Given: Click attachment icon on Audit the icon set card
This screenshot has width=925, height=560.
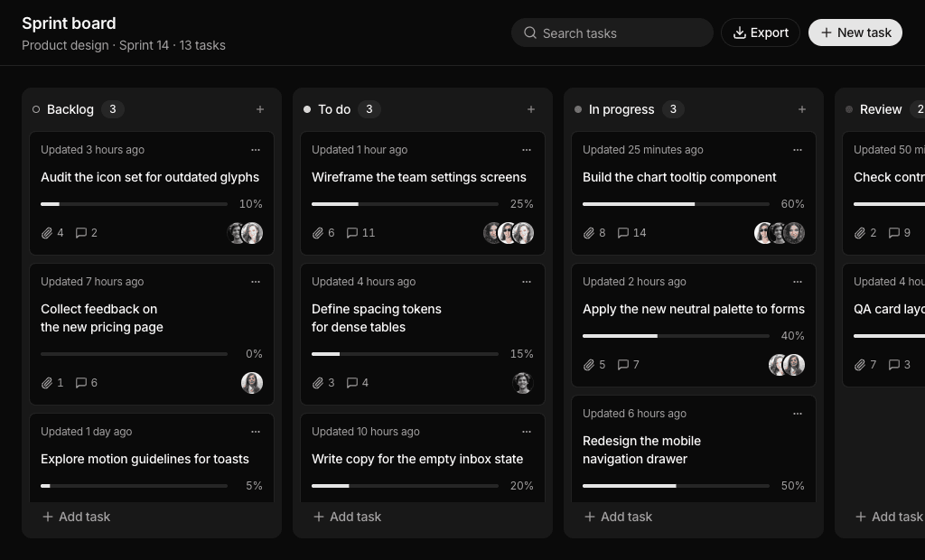Looking at the screenshot, I should [47, 233].
